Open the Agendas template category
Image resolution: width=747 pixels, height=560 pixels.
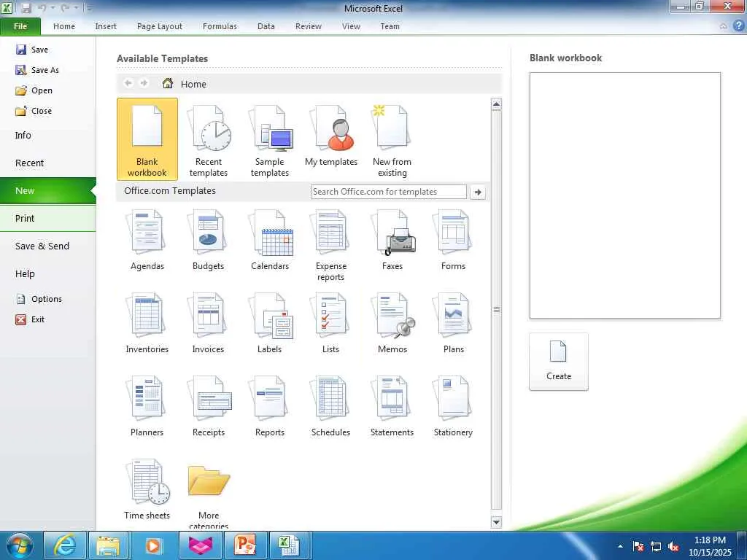click(147, 240)
